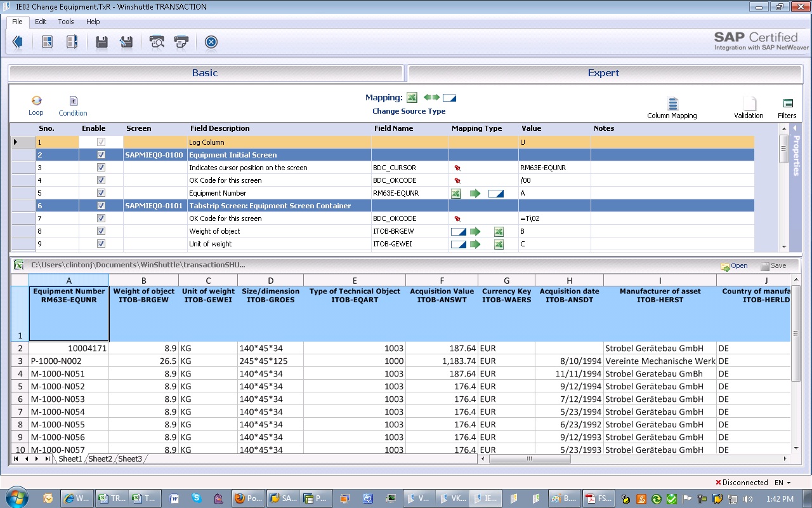Switch to Sheet2 tab
Viewport: 812px width, 508px height.
point(100,458)
